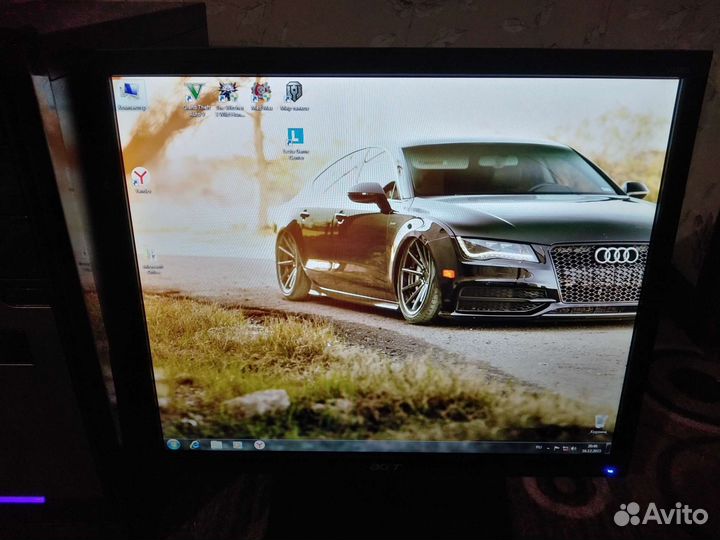
Task: Open the Lesta Game Center shortcut
Action: pos(295,139)
